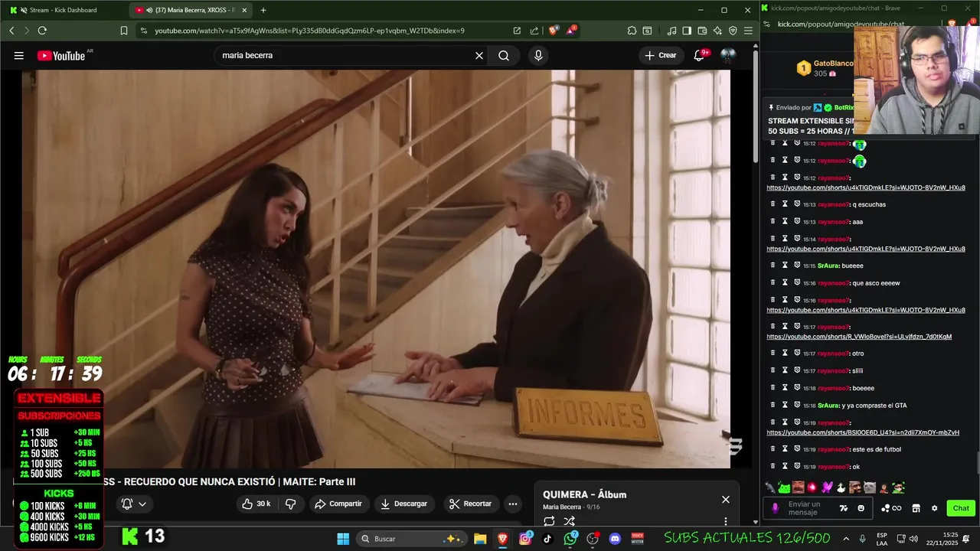Open Brave Rewards triangle icon
This screenshot has height=551, width=980.
click(571, 31)
